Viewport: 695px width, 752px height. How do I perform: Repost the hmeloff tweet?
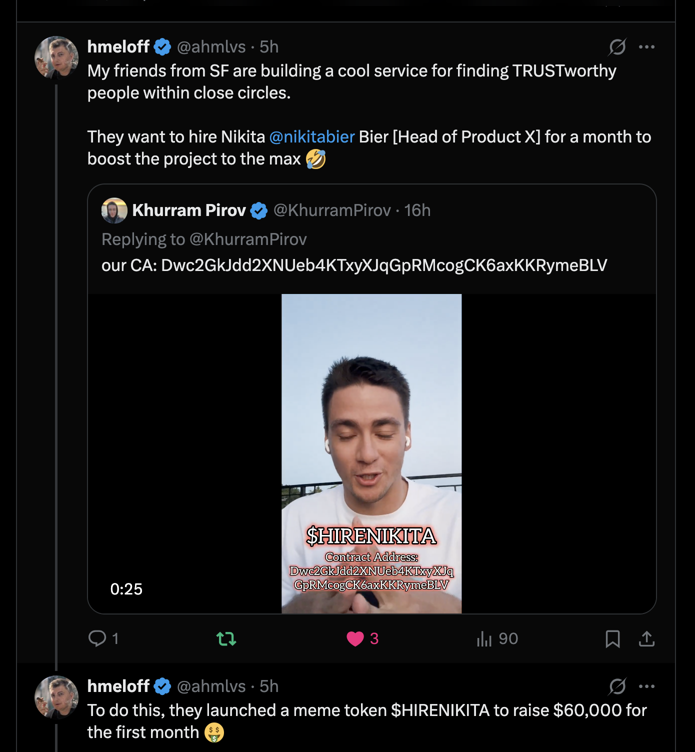(x=226, y=638)
